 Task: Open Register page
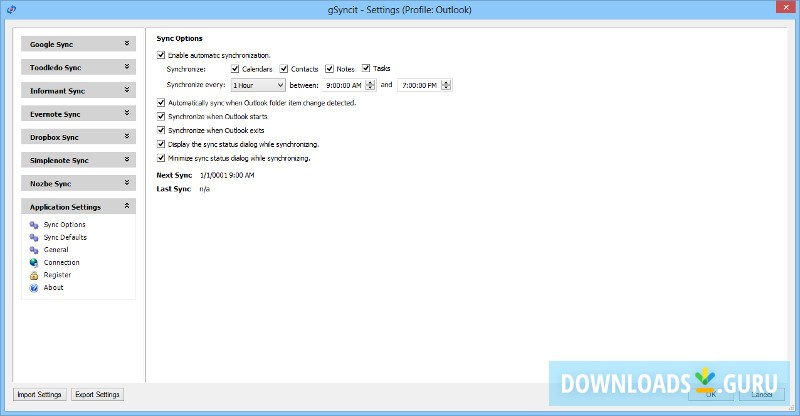pos(57,275)
